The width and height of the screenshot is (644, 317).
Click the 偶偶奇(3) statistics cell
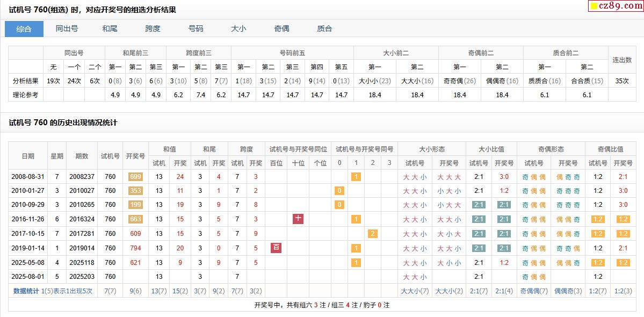click(568, 291)
